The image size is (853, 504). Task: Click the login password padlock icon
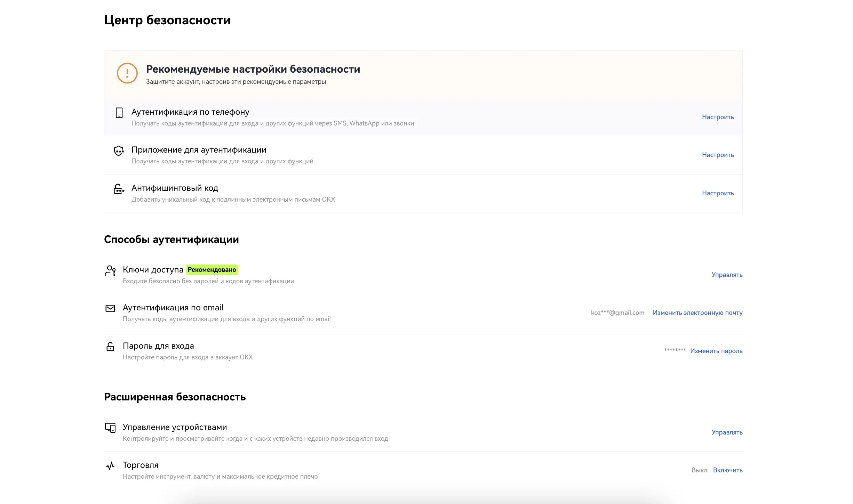tap(110, 347)
